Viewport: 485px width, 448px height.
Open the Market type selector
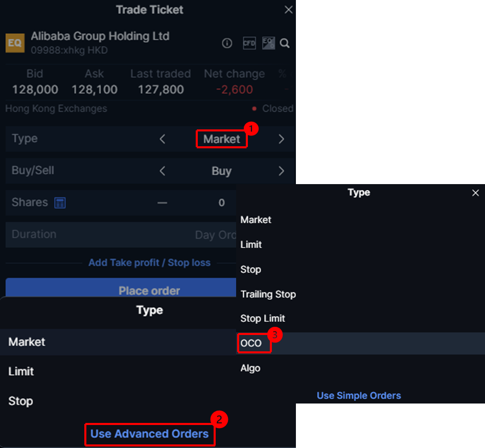click(x=222, y=139)
